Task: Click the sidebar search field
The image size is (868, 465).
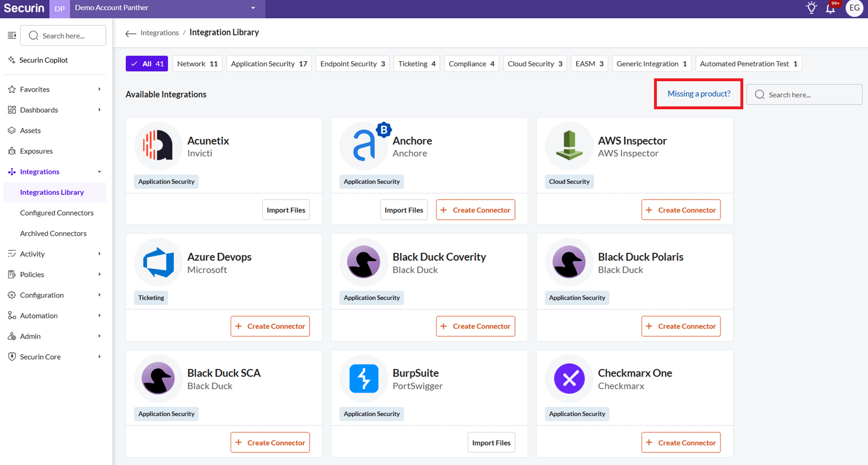Action: 63,35
